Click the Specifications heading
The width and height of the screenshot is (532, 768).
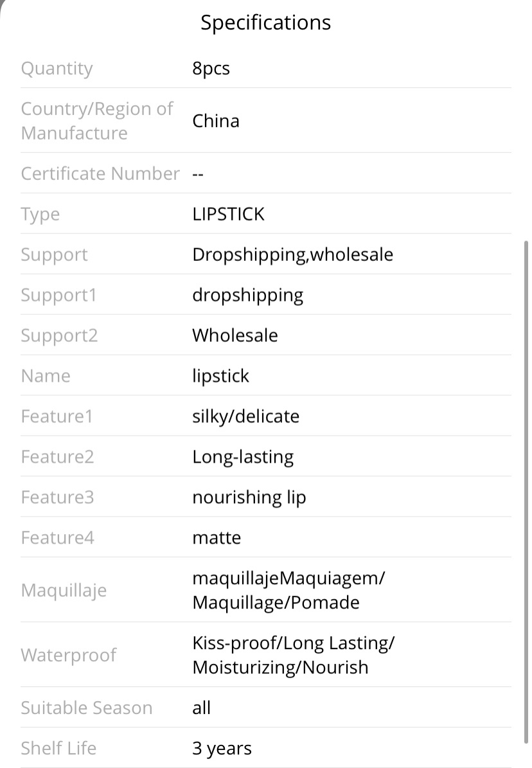pos(265,23)
